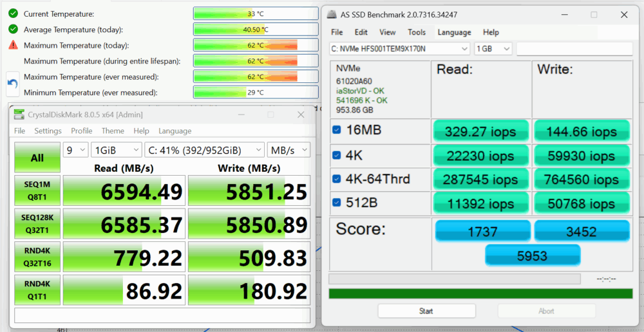Open AS SSD Edit menu
The image size is (644, 332).
[x=361, y=32]
